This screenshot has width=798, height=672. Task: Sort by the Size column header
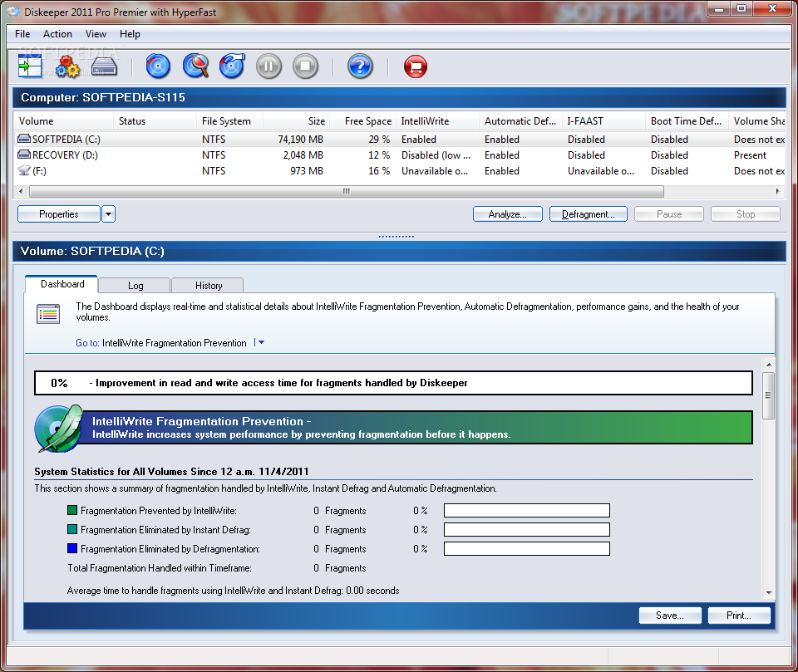pos(296,121)
